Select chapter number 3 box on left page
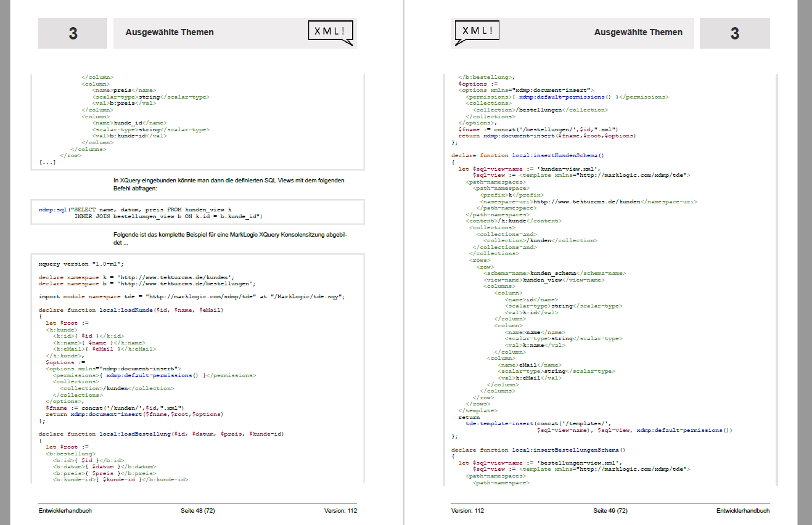Screen dimensions: 812x525 click(x=73, y=33)
